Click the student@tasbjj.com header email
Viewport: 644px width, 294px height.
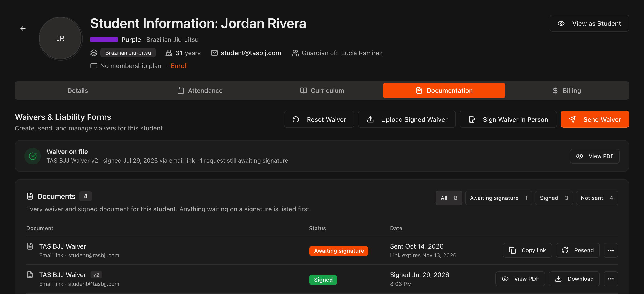coord(251,53)
